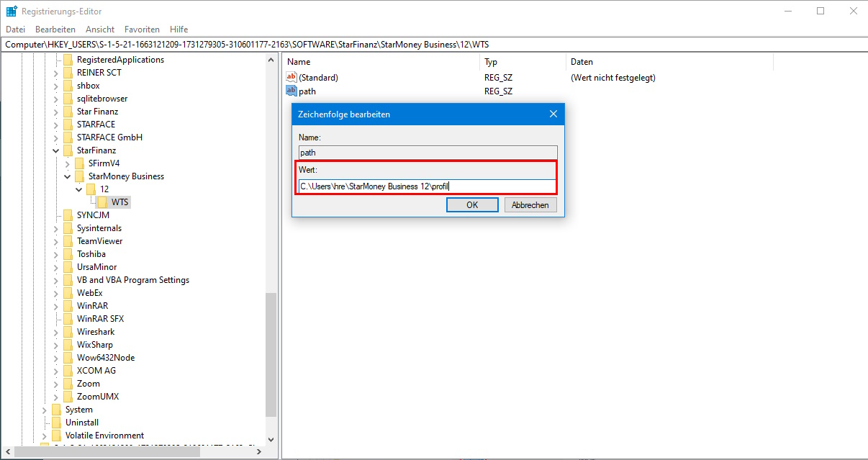
Task: Select the TeamViewer folder icon
Action: [68, 241]
